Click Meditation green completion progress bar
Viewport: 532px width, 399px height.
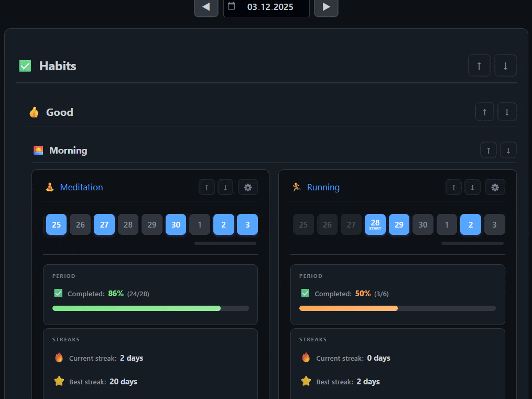tap(150, 308)
